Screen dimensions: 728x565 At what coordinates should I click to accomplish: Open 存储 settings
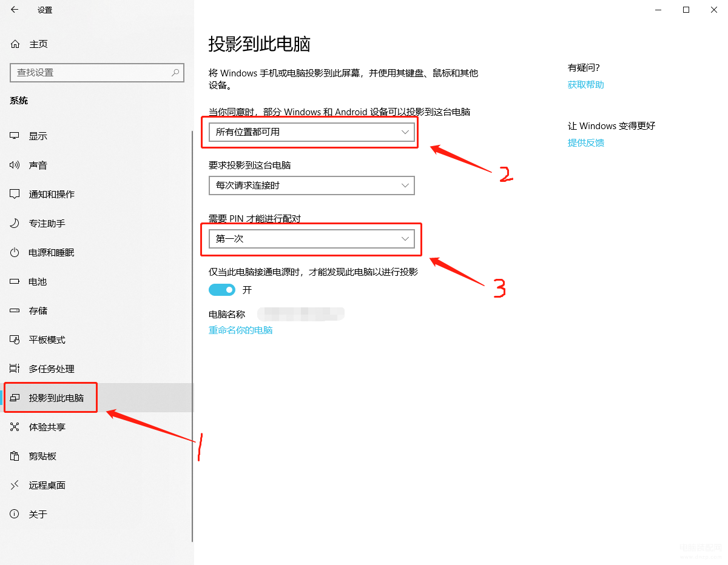pos(97,310)
